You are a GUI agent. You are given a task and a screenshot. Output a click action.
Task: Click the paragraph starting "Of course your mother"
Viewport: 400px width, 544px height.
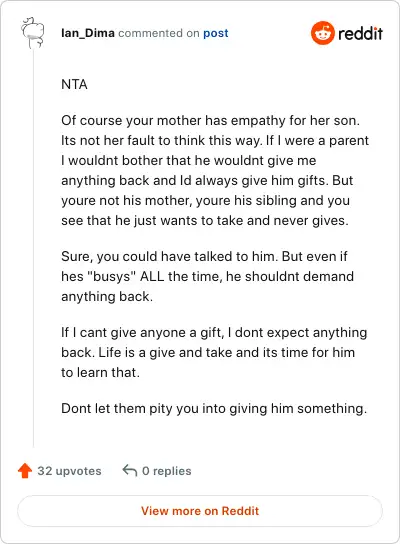click(x=215, y=170)
